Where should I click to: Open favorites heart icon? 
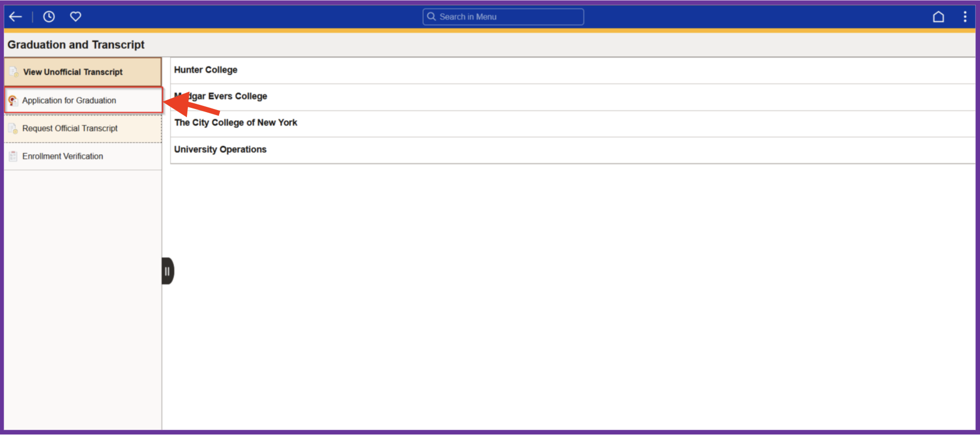[76, 17]
